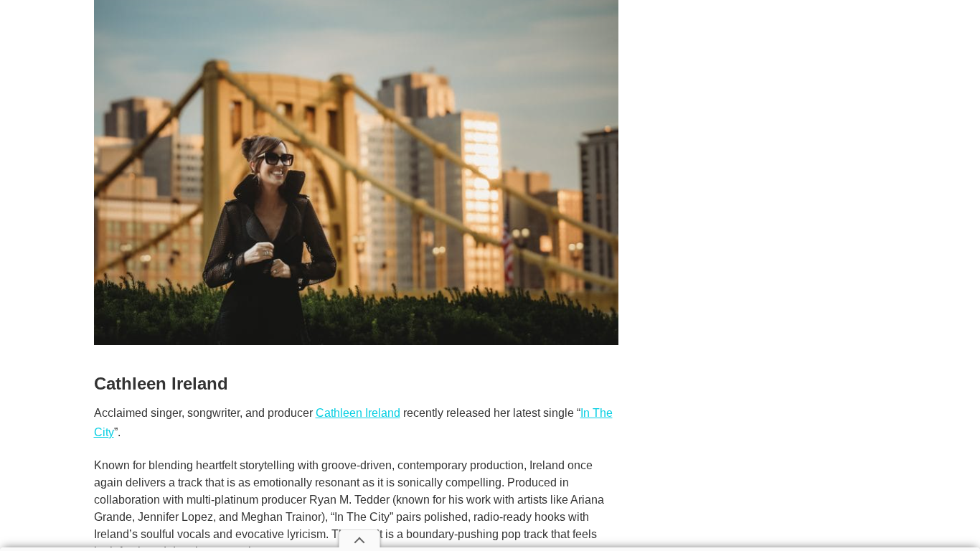Viewport: 980px width, 551px height.
Task: Click the American flag in the photo
Action: 508,255
